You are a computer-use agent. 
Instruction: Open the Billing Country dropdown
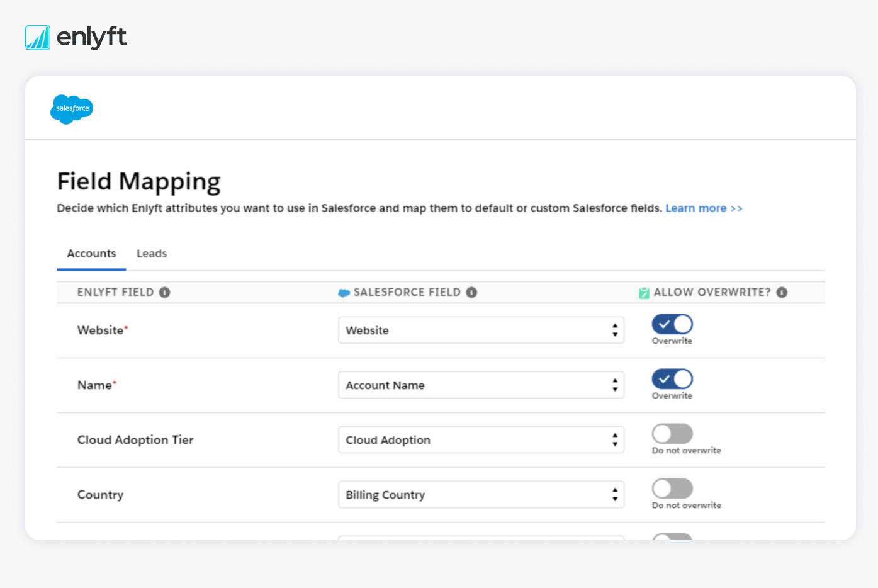pyautogui.click(x=481, y=495)
